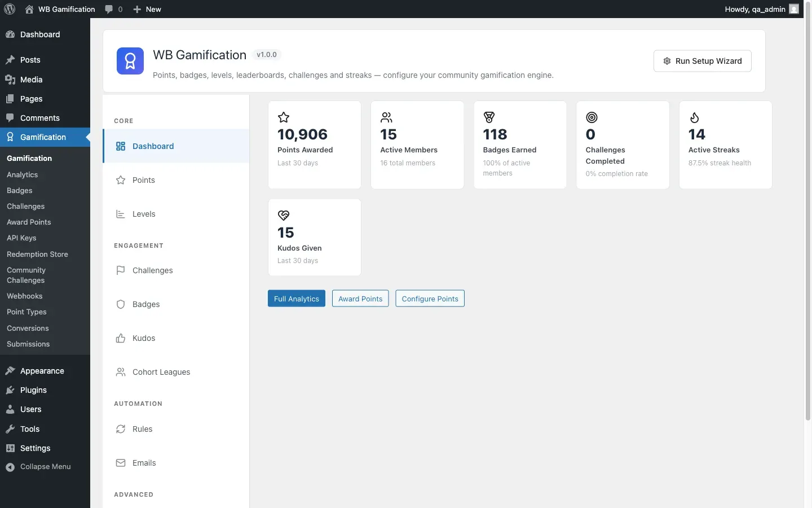Click the WordPress logo icon in admin bar
The height and width of the screenshot is (508, 812).
click(x=10, y=9)
